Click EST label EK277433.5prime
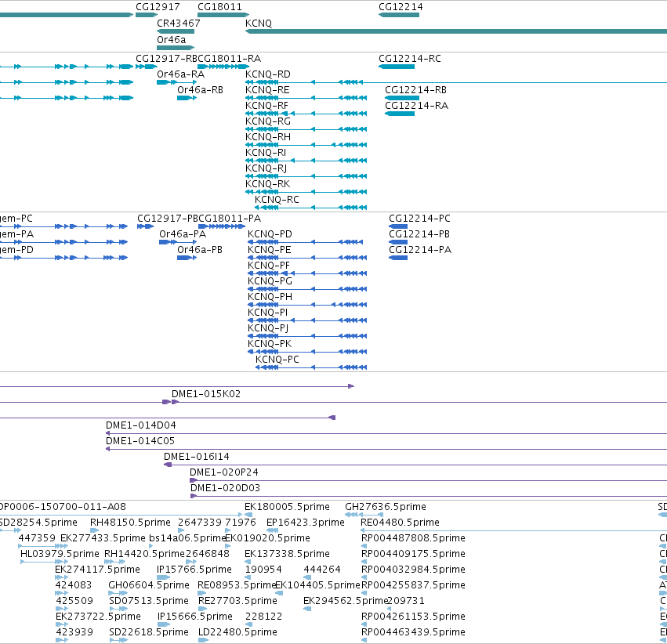The image size is (667, 644). tap(103, 537)
